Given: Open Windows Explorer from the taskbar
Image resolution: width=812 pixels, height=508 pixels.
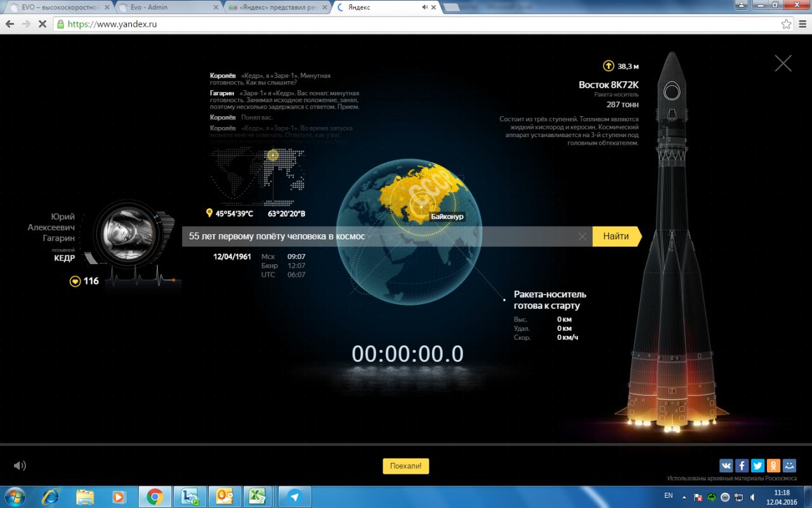Looking at the screenshot, I should point(85,496).
